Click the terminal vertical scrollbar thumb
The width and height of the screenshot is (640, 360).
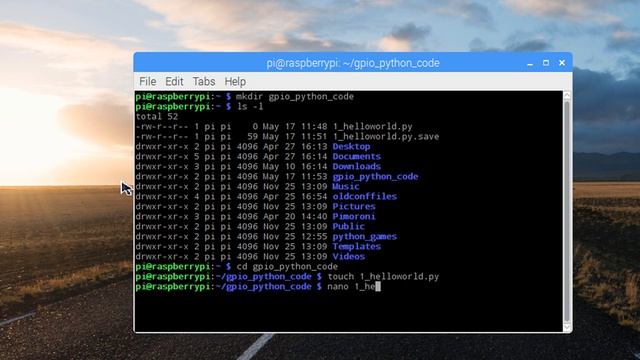click(567, 211)
